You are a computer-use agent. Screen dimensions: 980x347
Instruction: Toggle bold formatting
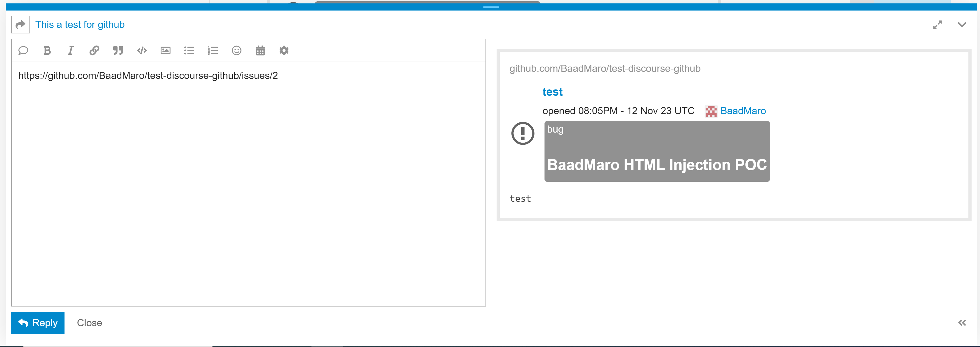(x=47, y=51)
